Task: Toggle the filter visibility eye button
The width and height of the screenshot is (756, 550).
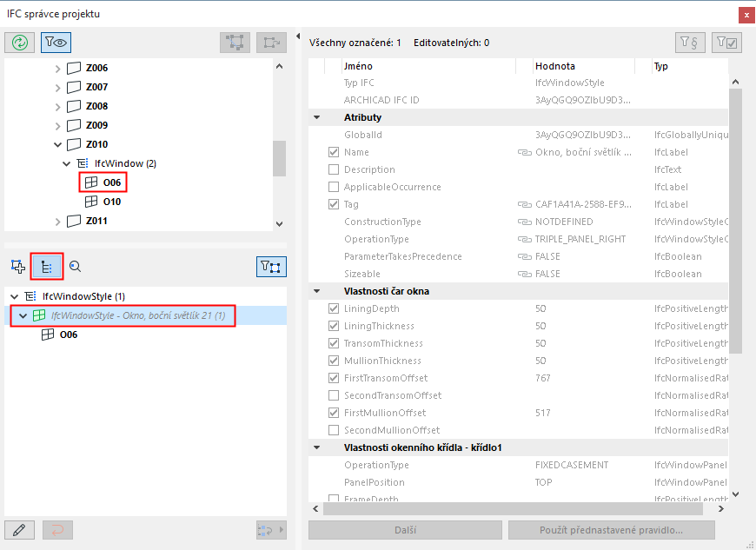Action: tap(56, 43)
